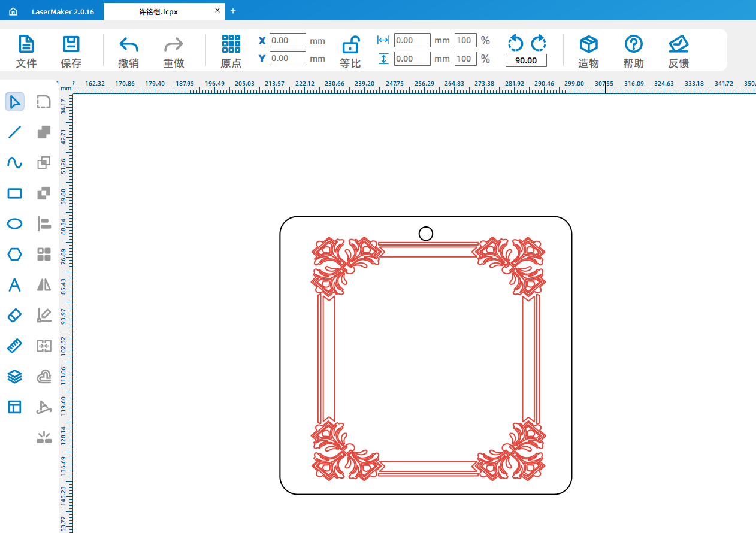Click the Rotate clockwise icon
Screen dimensions: 756x533
tap(538, 43)
